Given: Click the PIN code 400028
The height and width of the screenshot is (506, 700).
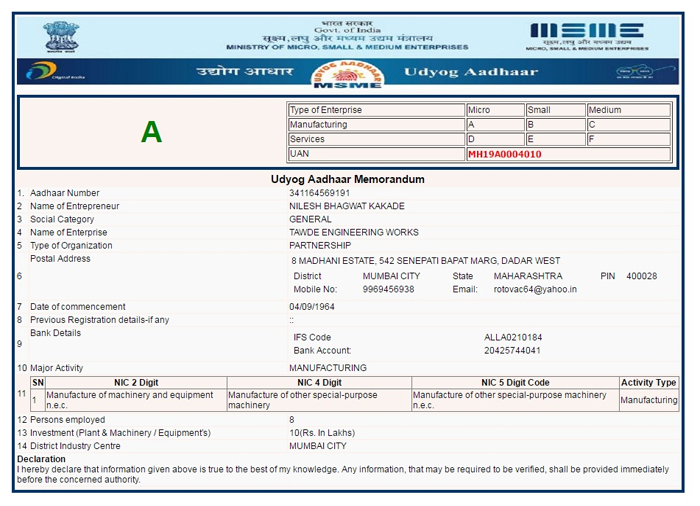Looking at the screenshot, I should (x=642, y=276).
